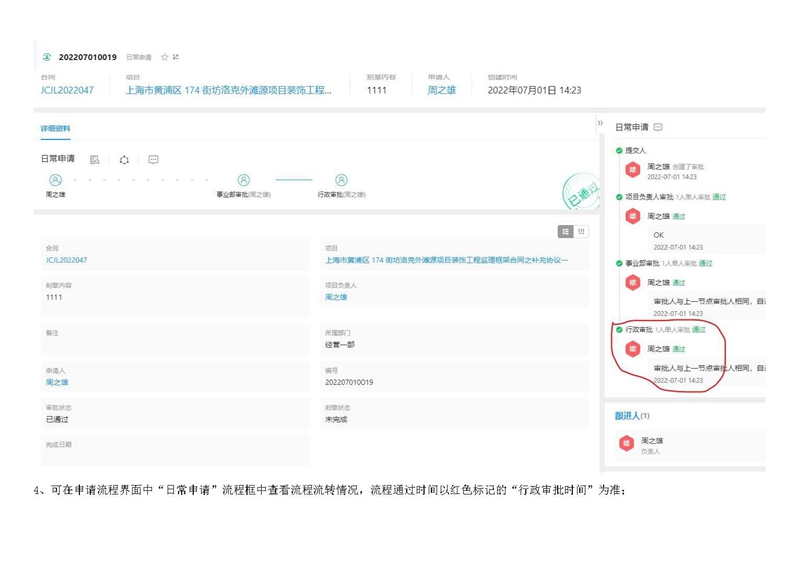Switch to grid layout view toggle
The width and height of the screenshot is (800, 566).
coord(581,232)
